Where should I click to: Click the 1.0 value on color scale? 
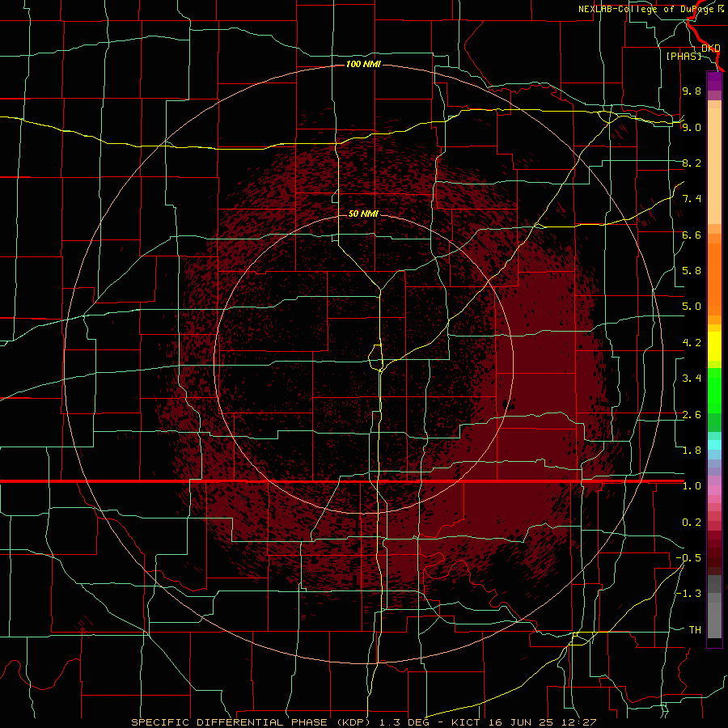[x=692, y=486]
